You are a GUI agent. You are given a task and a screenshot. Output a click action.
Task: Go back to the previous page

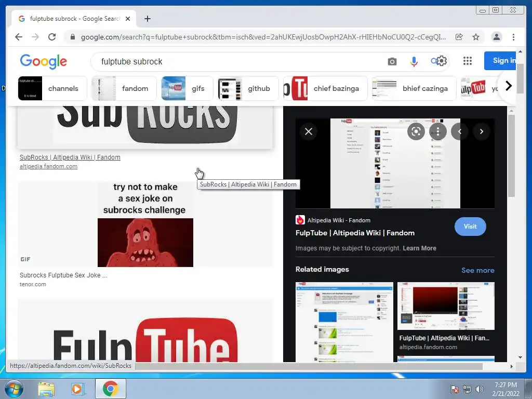coord(19,37)
